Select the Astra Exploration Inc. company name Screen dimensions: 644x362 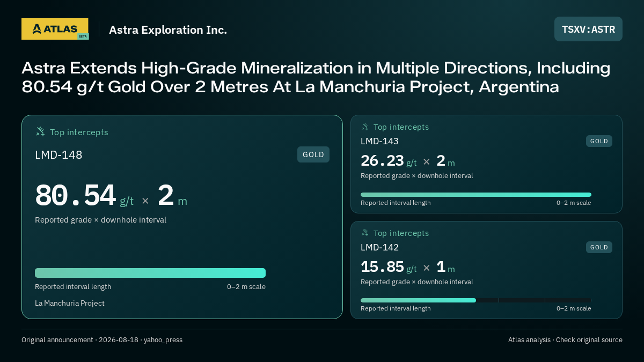168,29
